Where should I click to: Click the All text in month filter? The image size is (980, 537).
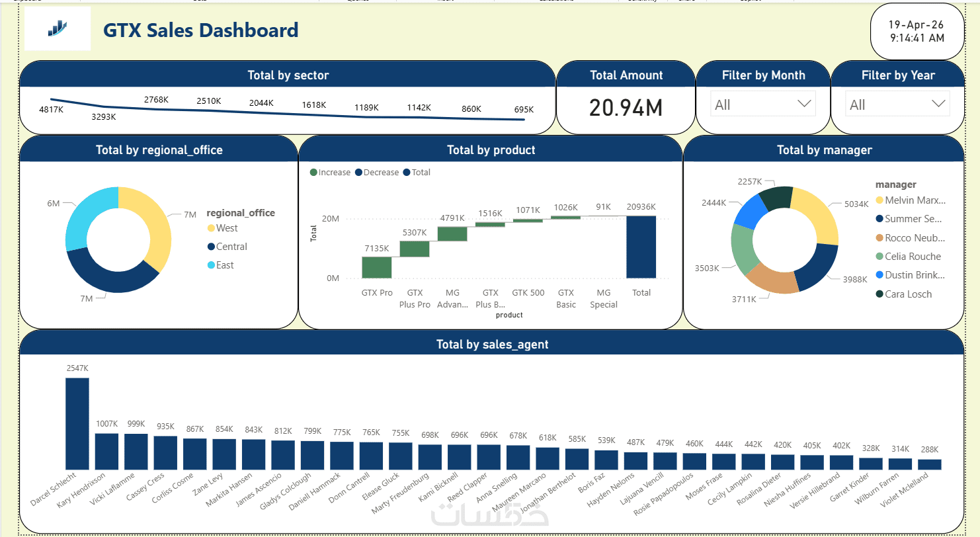coord(723,104)
